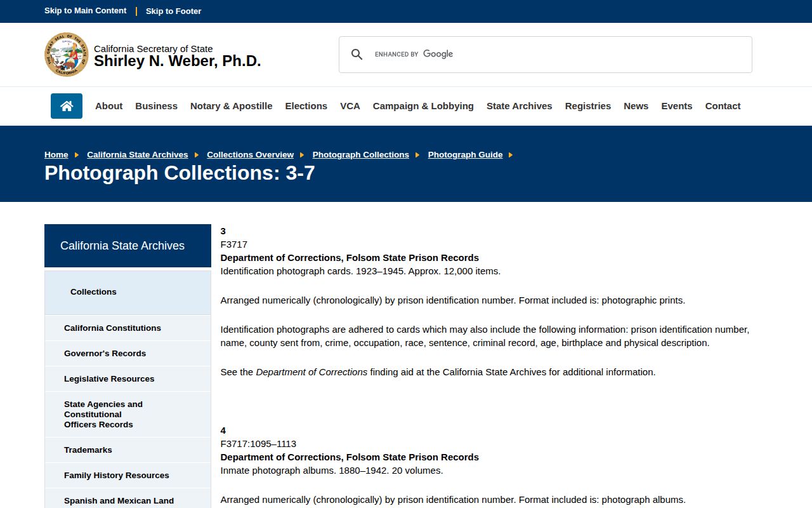Click California State Archives sidebar header

pyautogui.click(x=128, y=246)
